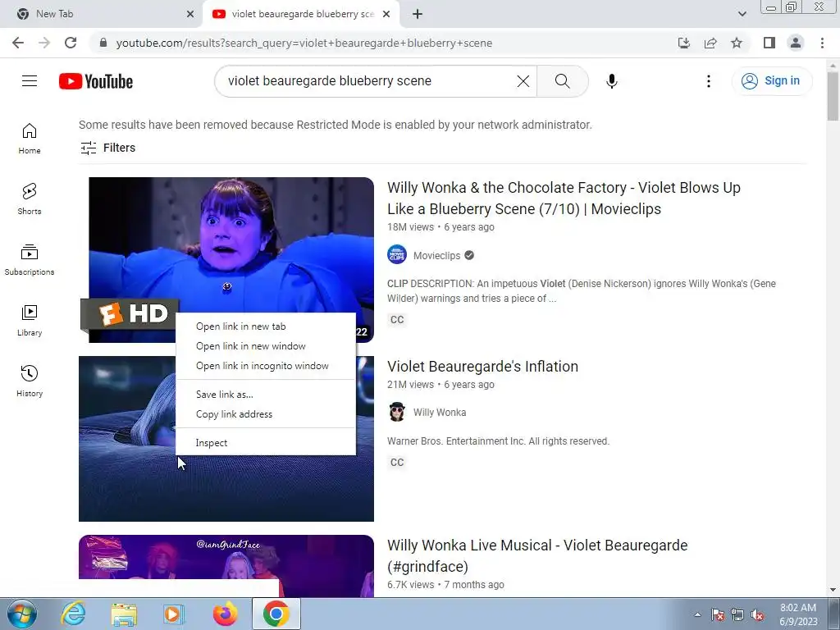Choose Save link as...
840x630 pixels.
pyautogui.click(x=266, y=395)
